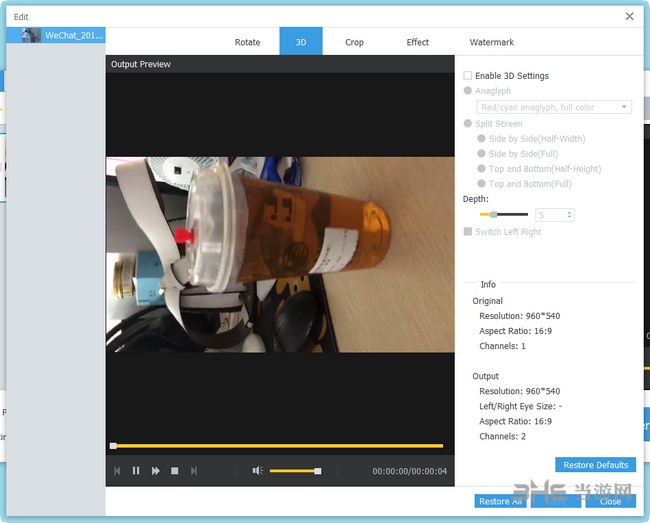Select the Anaglyph radio option
This screenshot has height=523, width=650.
tap(468, 91)
